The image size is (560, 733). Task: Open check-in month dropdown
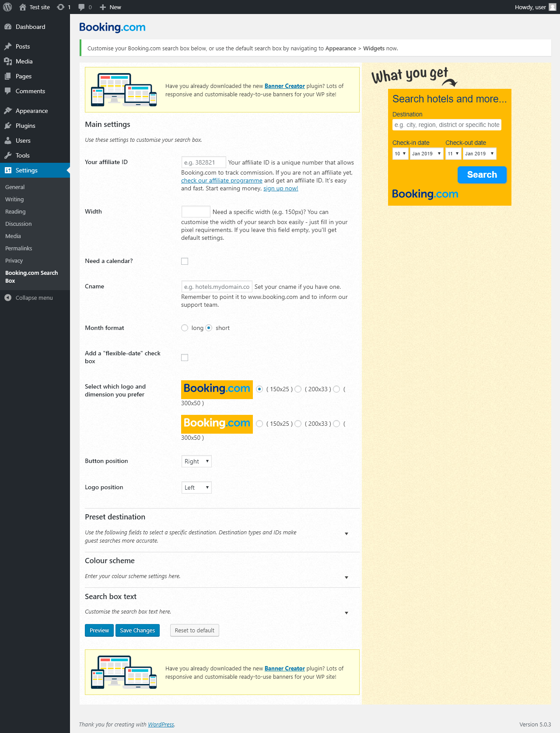tap(427, 154)
